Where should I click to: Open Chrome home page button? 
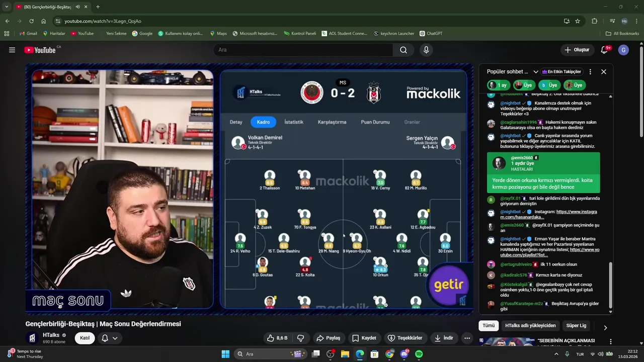(x=44, y=21)
